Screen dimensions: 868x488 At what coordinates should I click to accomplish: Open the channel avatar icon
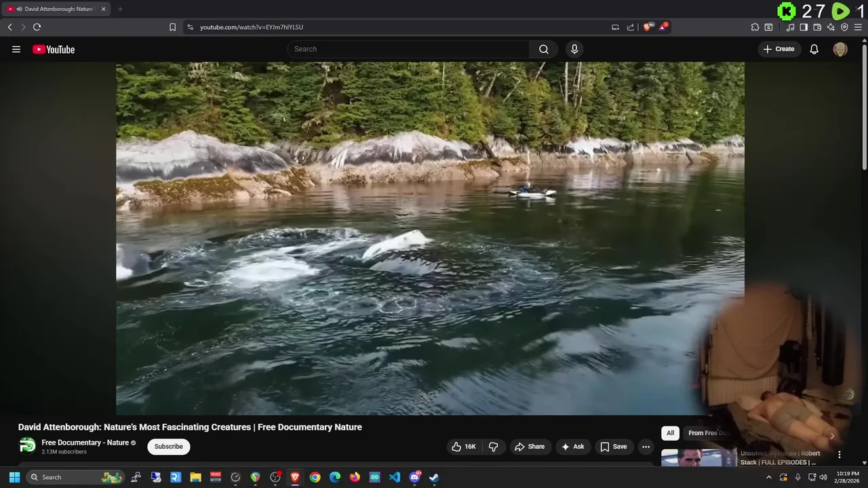click(x=27, y=446)
